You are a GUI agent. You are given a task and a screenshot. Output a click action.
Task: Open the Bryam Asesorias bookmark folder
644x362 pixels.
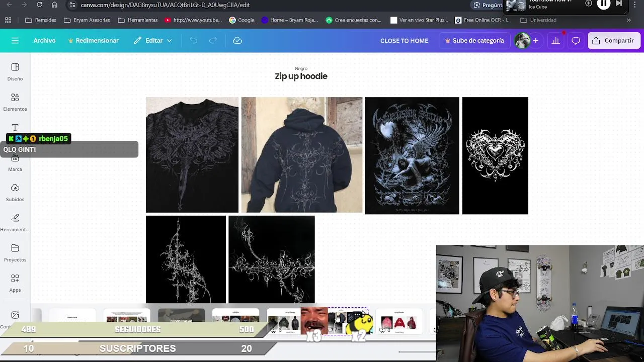(x=87, y=20)
